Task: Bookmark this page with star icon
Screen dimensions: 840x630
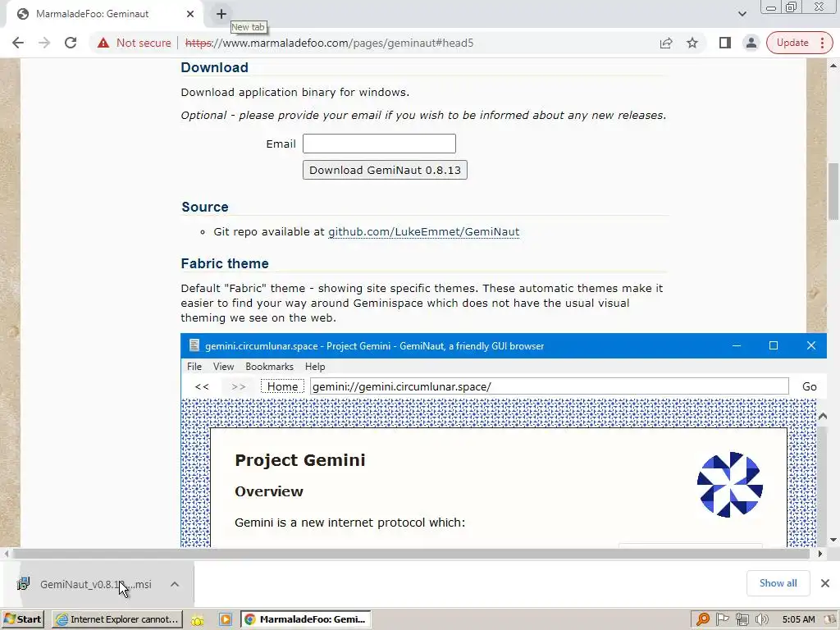Action: point(692,43)
